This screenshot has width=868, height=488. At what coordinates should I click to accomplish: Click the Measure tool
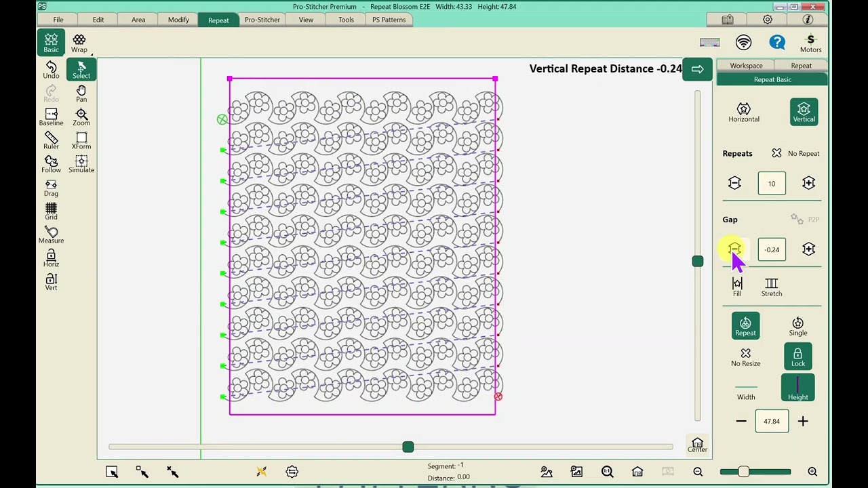[x=51, y=235]
